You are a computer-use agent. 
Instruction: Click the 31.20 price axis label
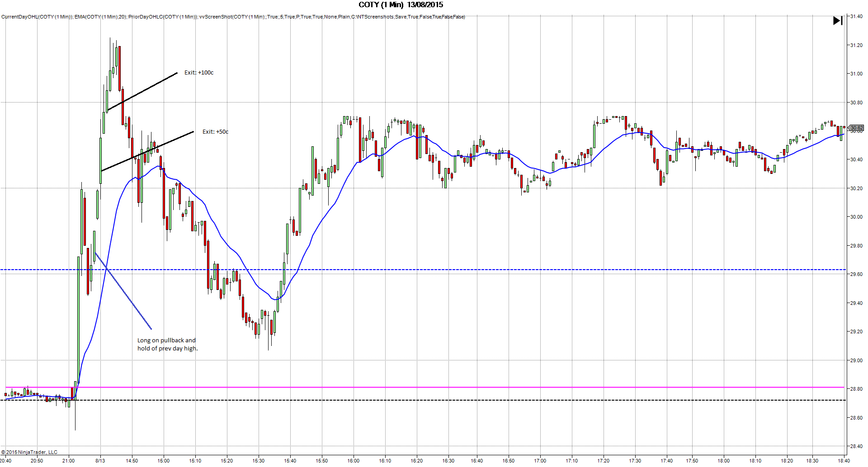point(856,45)
